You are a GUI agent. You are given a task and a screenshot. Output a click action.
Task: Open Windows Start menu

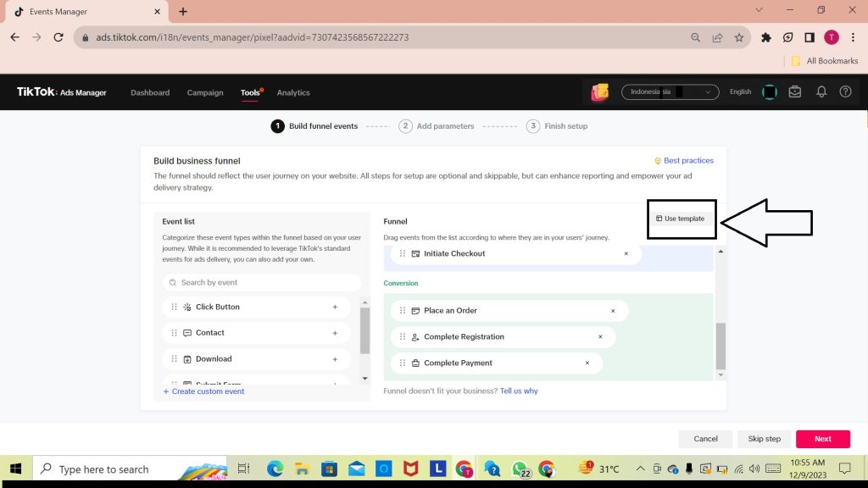15,469
